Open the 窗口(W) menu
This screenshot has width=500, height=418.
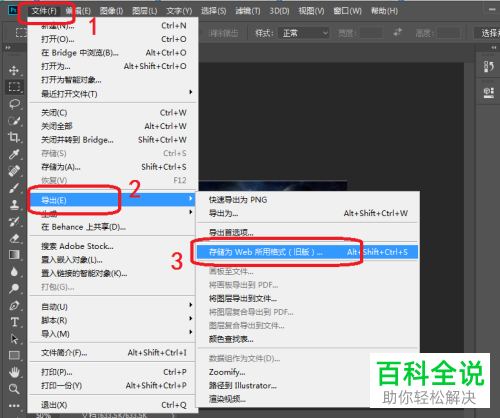(x=347, y=11)
